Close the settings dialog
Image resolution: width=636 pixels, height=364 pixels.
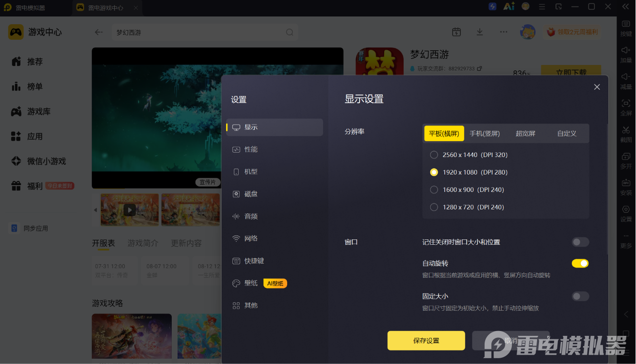[x=597, y=87]
